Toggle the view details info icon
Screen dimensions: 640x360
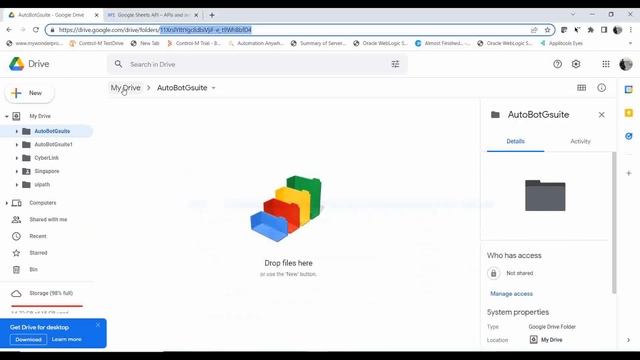[x=602, y=88]
